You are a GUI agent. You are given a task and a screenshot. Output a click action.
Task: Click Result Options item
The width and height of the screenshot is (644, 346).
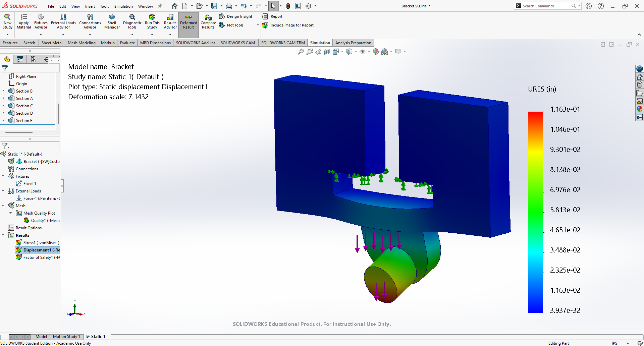tap(25, 228)
